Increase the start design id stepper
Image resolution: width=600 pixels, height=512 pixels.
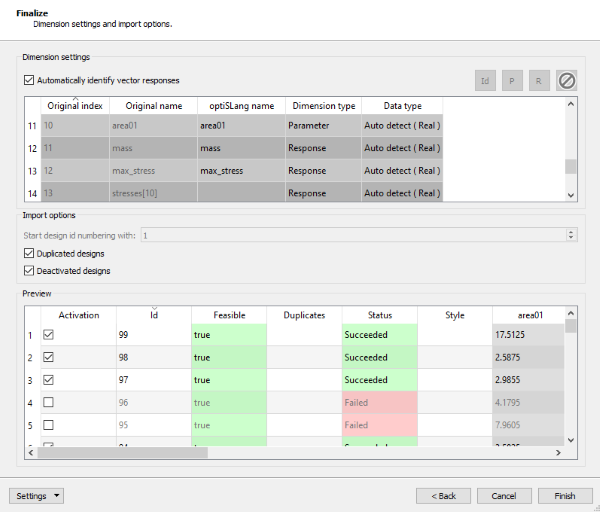point(571,232)
